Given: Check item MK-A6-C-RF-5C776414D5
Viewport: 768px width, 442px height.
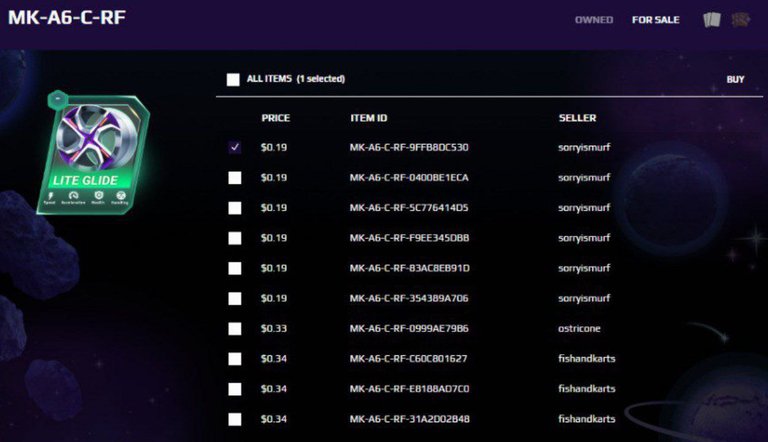Looking at the screenshot, I should 235,208.
